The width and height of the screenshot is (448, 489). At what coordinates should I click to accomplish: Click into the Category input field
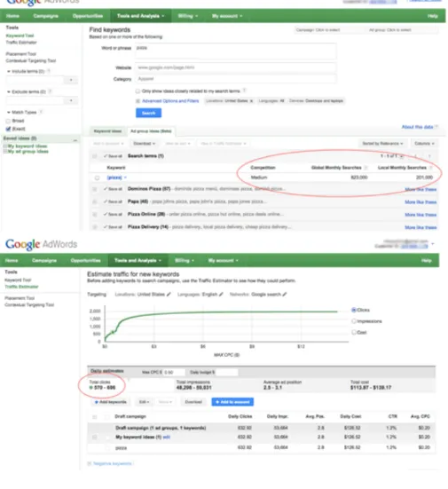(236, 79)
